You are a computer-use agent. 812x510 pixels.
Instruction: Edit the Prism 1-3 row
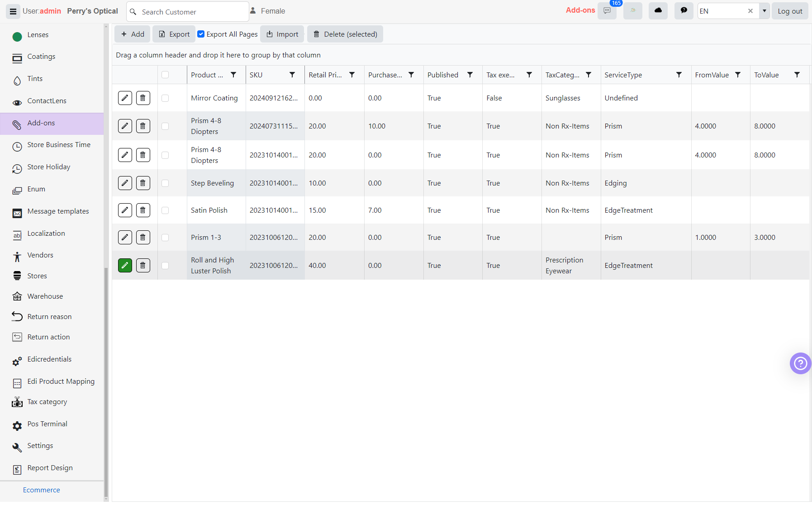pyautogui.click(x=125, y=237)
